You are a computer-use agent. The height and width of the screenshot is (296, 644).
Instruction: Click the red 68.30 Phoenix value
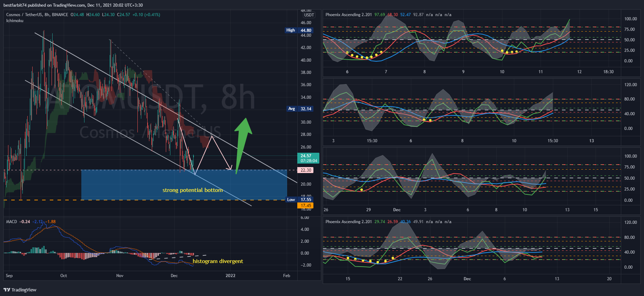(393, 15)
